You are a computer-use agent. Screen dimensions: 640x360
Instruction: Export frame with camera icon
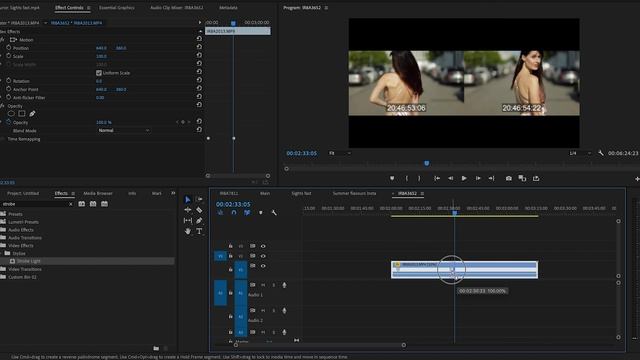point(509,178)
